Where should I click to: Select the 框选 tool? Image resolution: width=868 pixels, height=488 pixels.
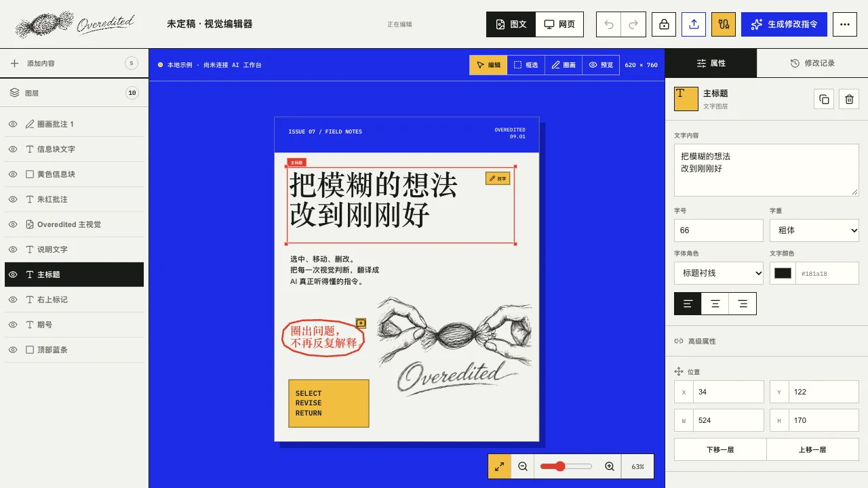(x=526, y=65)
